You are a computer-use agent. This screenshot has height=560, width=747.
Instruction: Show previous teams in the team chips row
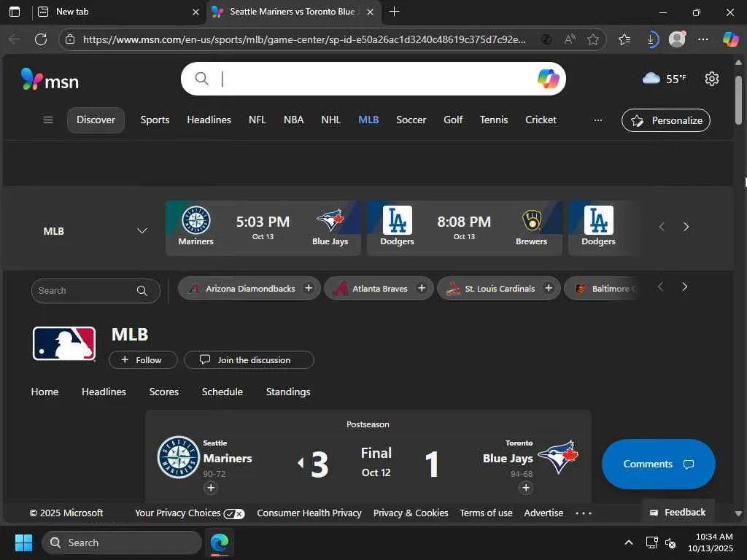(660, 287)
